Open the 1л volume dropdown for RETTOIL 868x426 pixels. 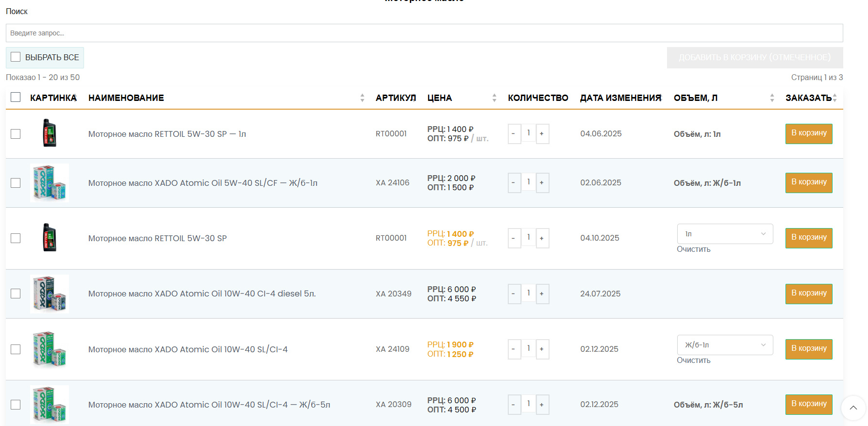coord(725,234)
